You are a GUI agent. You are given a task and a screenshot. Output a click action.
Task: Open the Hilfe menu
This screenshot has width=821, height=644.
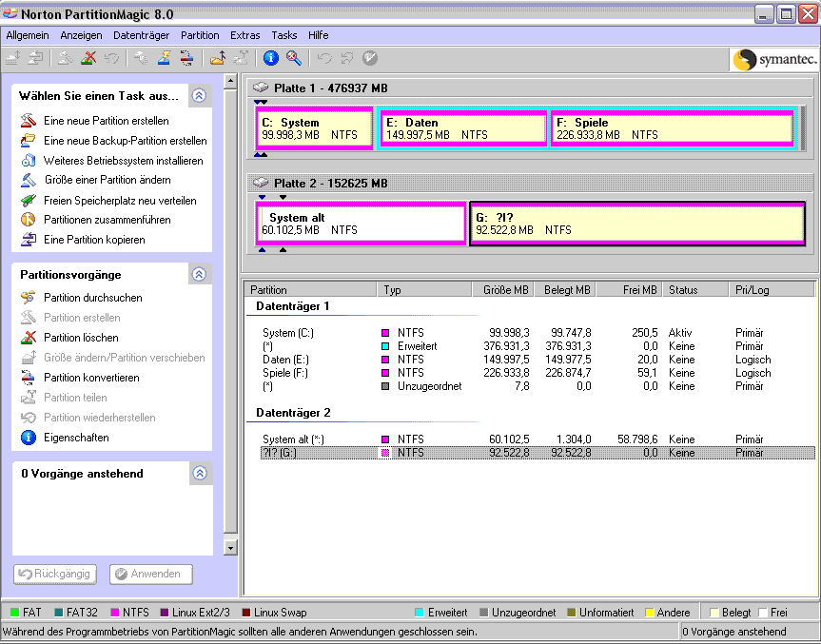pyautogui.click(x=319, y=35)
